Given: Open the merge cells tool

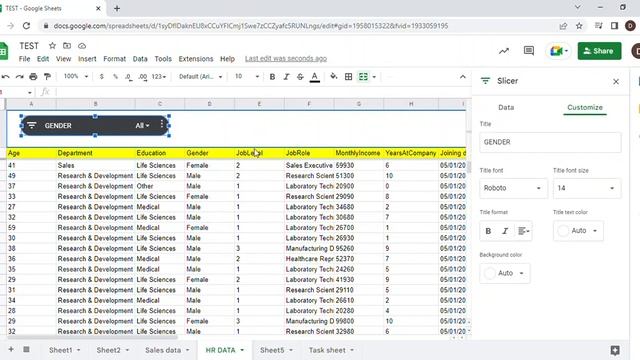Looking at the screenshot, I should pos(363,77).
